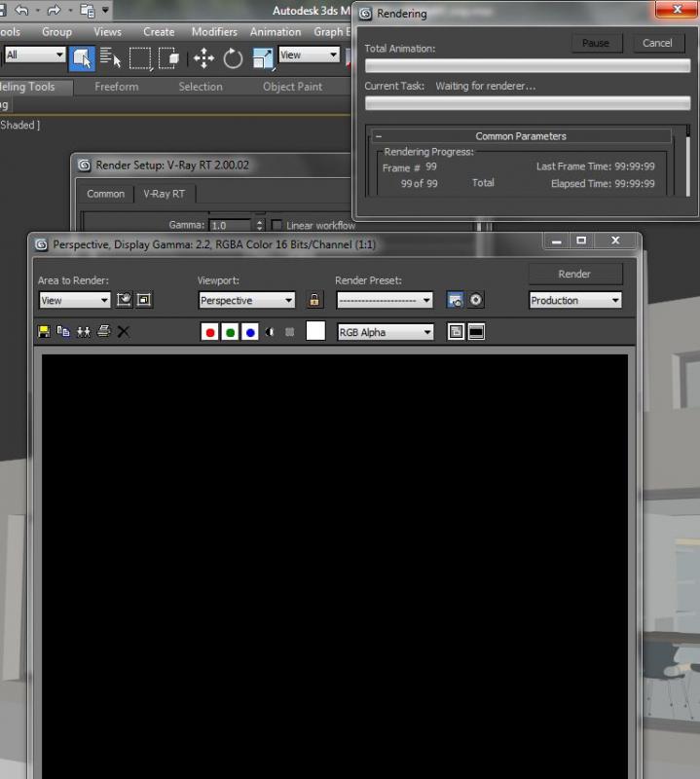Image resolution: width=700 pixels, height=779 pixels.
Task: Enable the Linear workflow checkbox
Action: point(276,225)
